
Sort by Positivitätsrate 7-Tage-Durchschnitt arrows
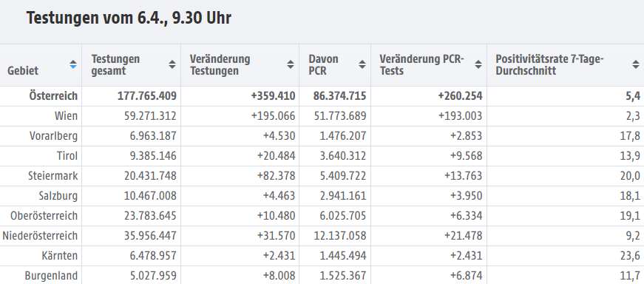coord(635,64)
